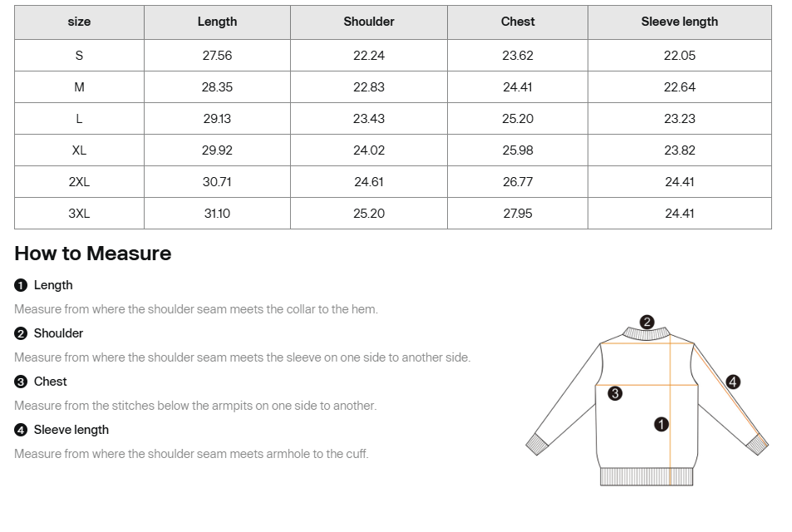This screenshot has width=792, height=532.
Task: Click the number 3 bullet beside Chest
Action: (21, 382)
